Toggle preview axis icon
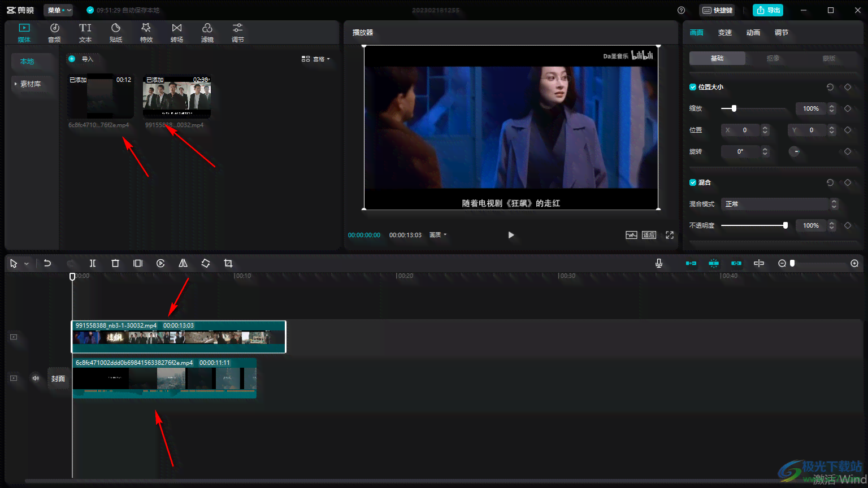The width and height of the screenshot is (868, 488). click(x=759, y=263)
